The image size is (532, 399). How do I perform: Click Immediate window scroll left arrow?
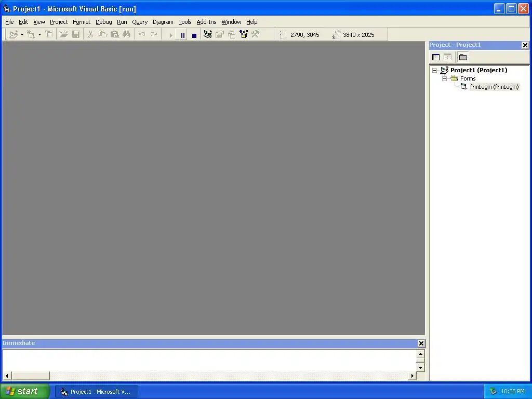tap(7, 376)
